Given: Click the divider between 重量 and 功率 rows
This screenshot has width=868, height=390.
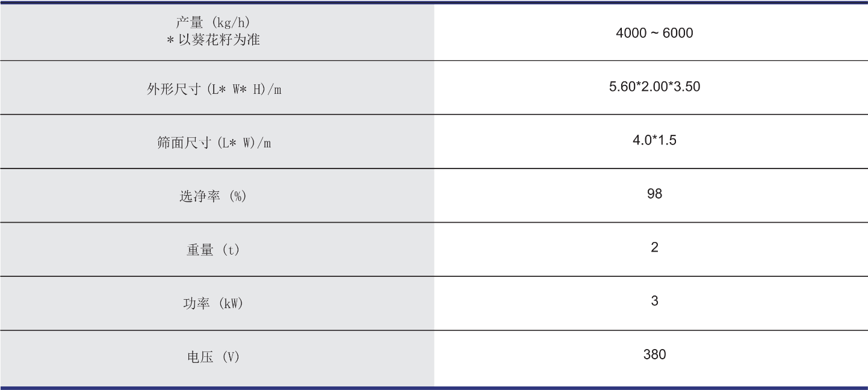Looking at the screenshot, I should coord(433,276).
